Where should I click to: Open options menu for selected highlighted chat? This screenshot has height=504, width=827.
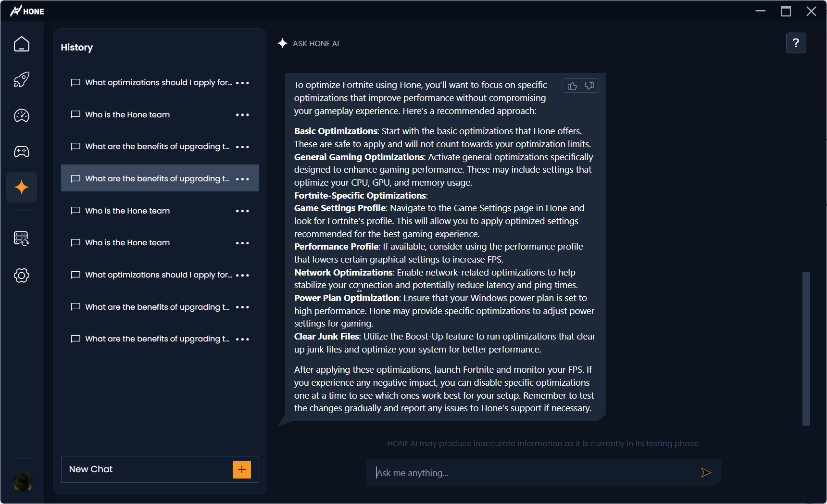click(x=242, y=179)
